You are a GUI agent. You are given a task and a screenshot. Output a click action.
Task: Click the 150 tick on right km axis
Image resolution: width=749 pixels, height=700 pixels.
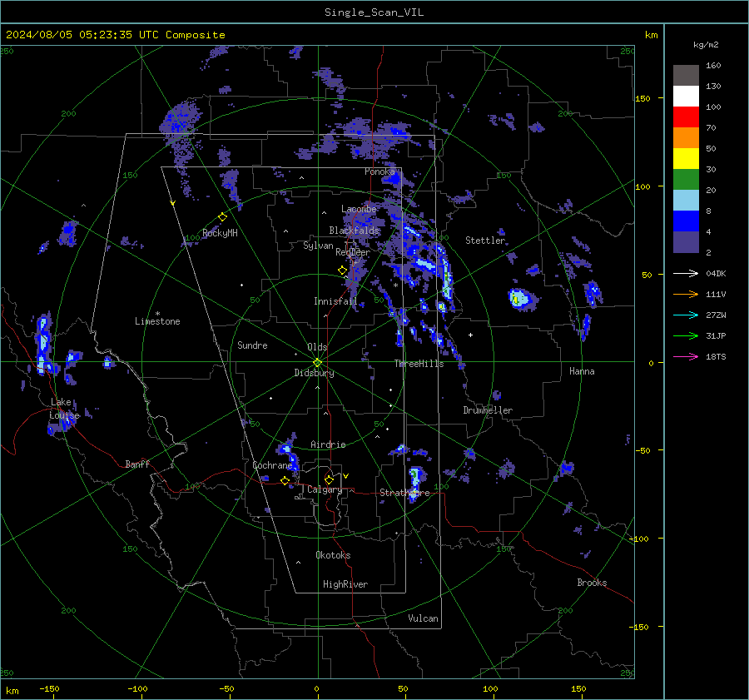click(642, 98)
